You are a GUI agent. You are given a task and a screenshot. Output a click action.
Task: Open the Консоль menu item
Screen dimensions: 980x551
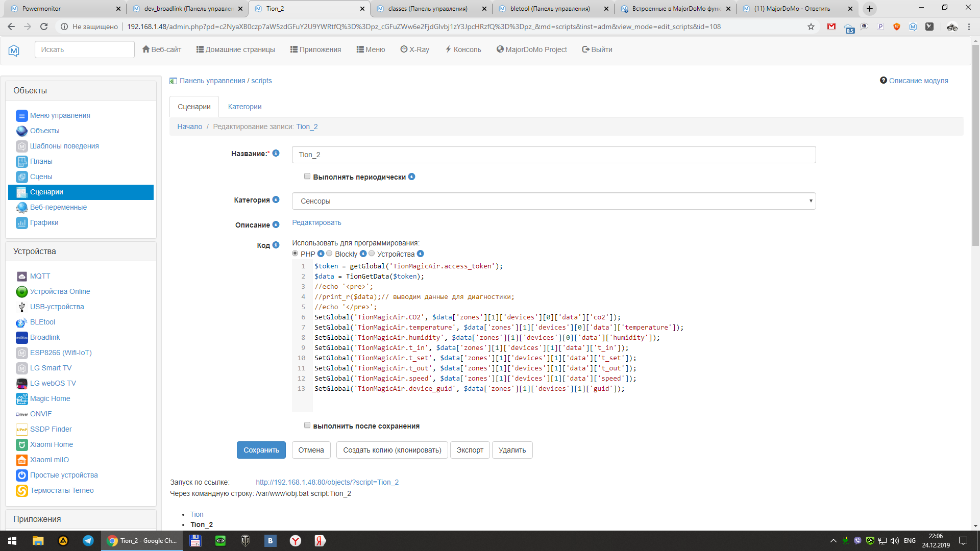pos(463,49)
